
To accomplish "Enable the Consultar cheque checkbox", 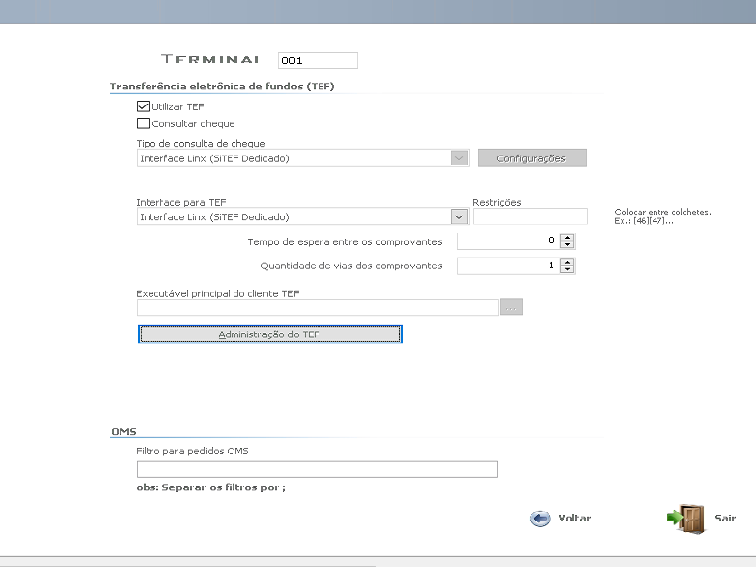I will (143, 124).
